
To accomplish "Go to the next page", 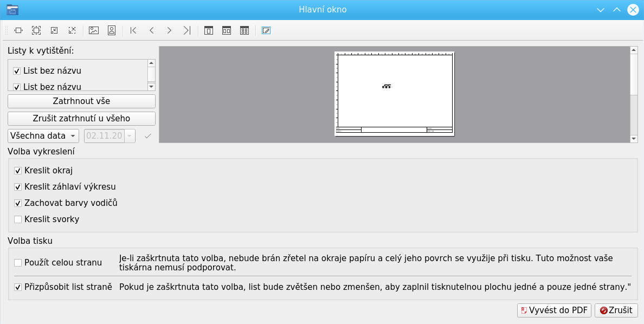I will [169, 30].
